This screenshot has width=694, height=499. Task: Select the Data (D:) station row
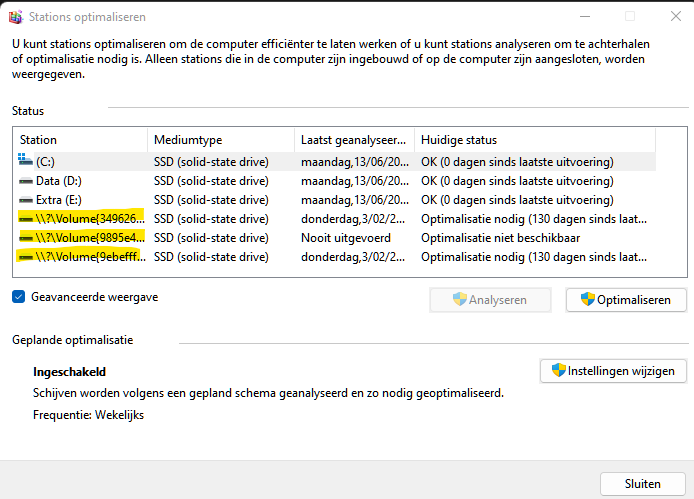[335, 181]
